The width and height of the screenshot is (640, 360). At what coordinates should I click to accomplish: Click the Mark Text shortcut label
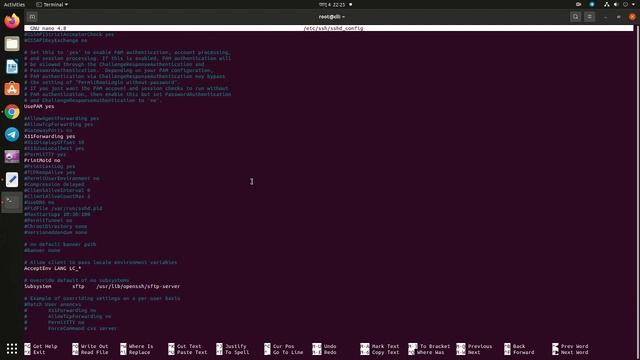tap(385, 346)
